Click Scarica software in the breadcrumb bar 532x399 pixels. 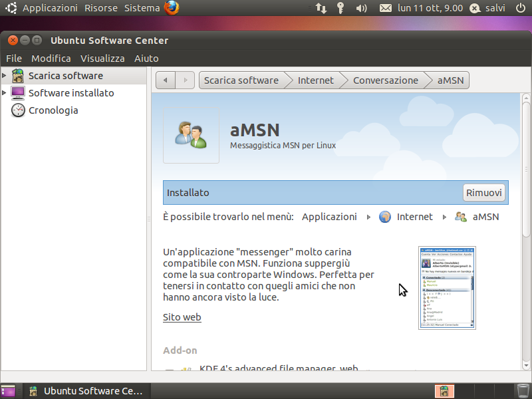(241, 80)
